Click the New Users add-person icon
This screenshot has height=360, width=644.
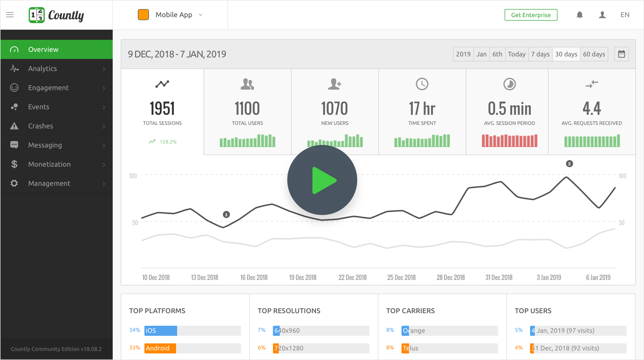[335, 84]
